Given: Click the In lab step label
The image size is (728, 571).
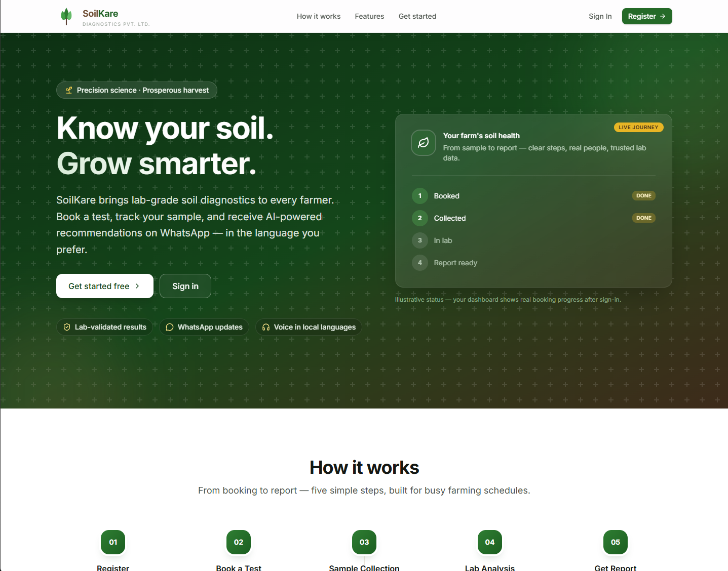Looking at the screenshot, I should pos(443,240).
